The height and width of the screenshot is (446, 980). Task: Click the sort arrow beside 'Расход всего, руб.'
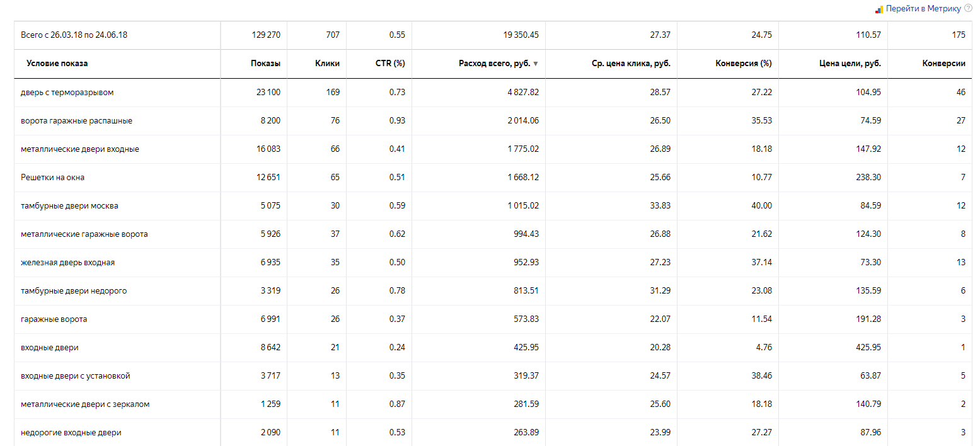(x=536, y=64)
